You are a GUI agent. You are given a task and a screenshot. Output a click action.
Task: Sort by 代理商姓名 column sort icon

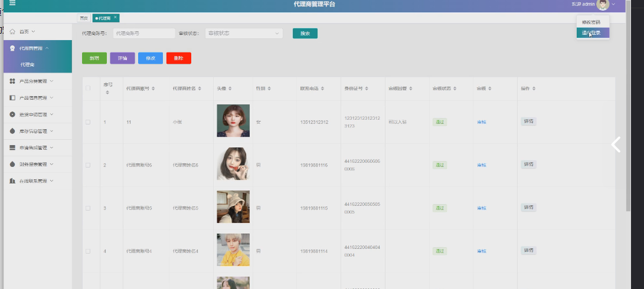click(200, 88)
